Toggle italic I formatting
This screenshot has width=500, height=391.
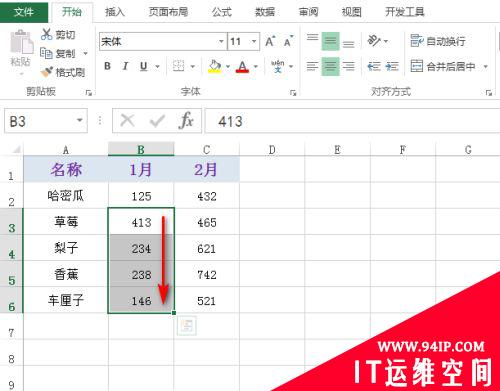tap(125, 66)
